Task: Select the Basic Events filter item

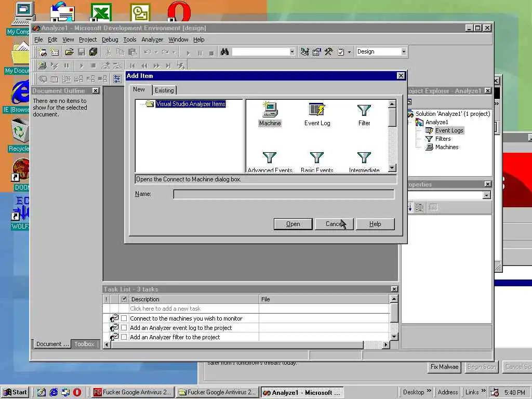Action: [x=317, y=162]
